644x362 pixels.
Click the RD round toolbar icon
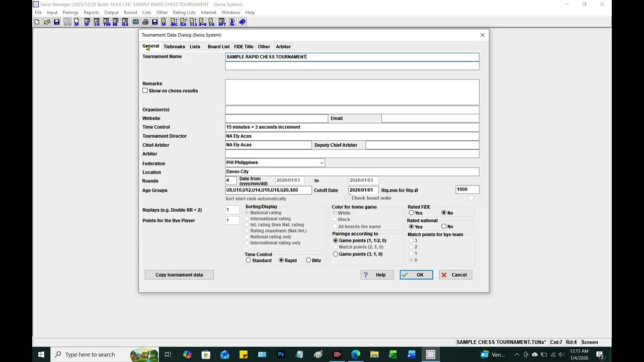pos(115,22)
